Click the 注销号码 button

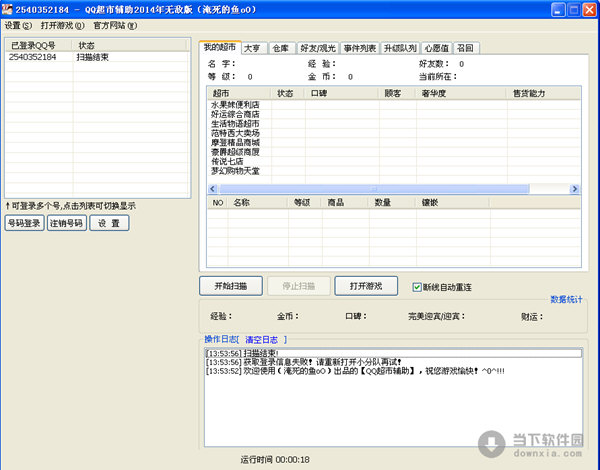click(x=67, y=223)
